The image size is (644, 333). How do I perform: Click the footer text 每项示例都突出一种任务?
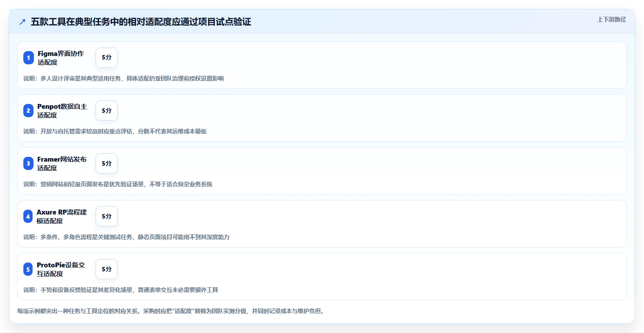pos(171,311)
